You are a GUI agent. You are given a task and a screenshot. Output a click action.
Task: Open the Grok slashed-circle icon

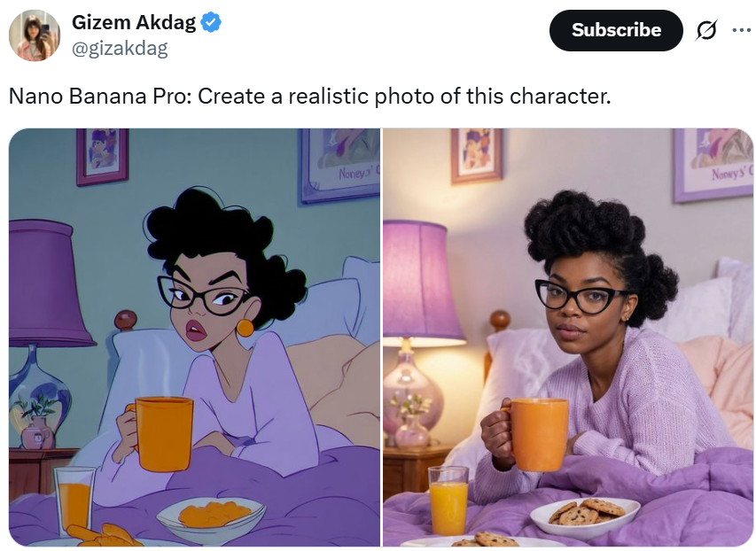[x=706, y=30]
